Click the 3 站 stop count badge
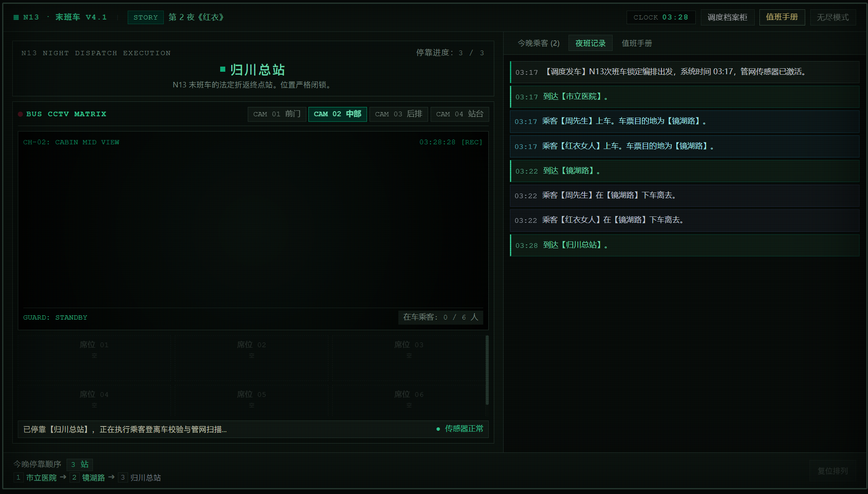The height and width of the screenshot is (494, 868). point(80,464)
